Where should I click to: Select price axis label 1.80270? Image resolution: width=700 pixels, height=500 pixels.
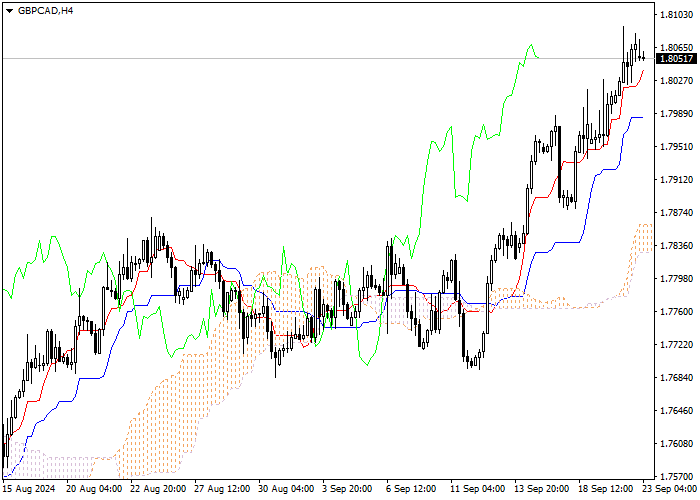tap(677, 80)
